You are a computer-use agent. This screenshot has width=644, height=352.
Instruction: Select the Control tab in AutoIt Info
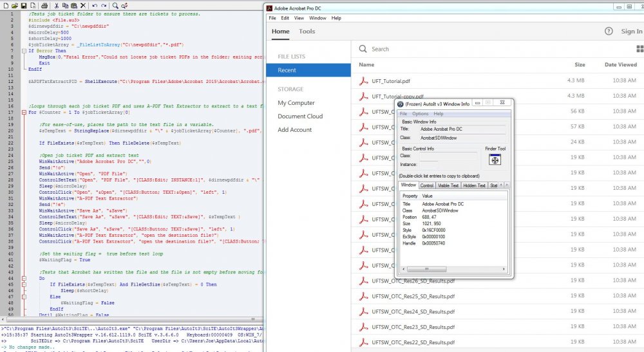click(x=427, y=185)
